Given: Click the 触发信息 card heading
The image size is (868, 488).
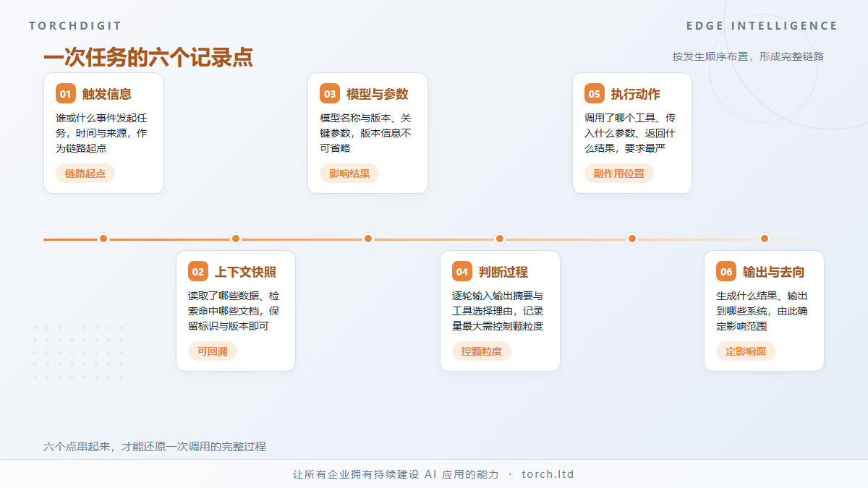Looking at the screenshot, I should 107,94.
